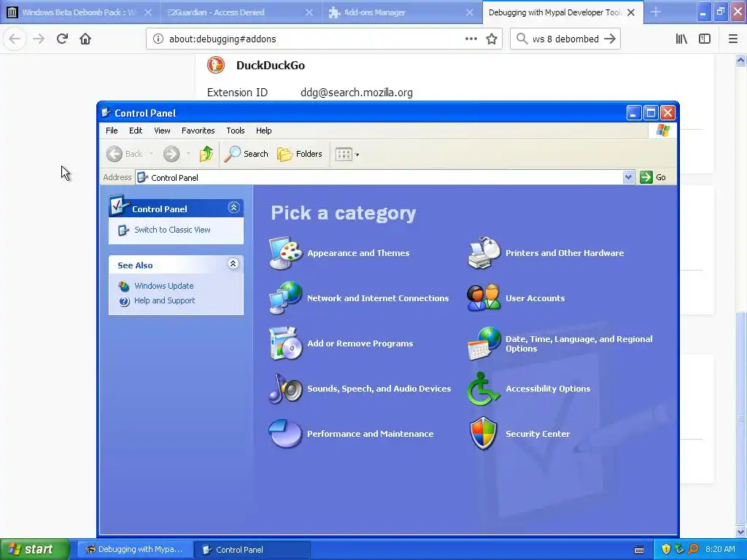Click the on-screen keyboard tray icon
Screen dimensions: 747x560
point(639,550)
